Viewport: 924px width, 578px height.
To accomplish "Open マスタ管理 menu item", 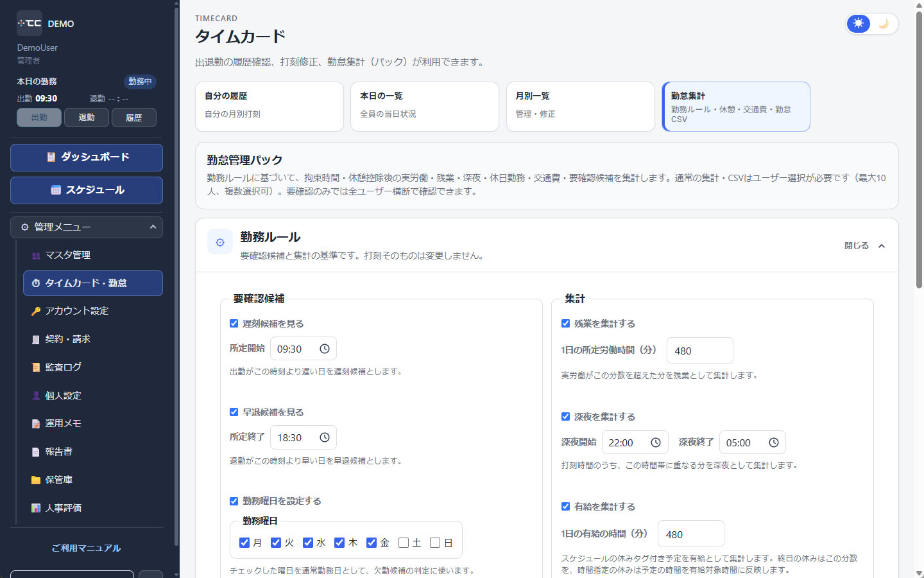I will tap(93, 255).
